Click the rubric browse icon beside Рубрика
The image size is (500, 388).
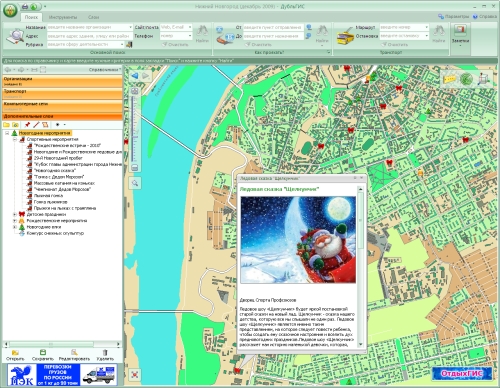129,44
